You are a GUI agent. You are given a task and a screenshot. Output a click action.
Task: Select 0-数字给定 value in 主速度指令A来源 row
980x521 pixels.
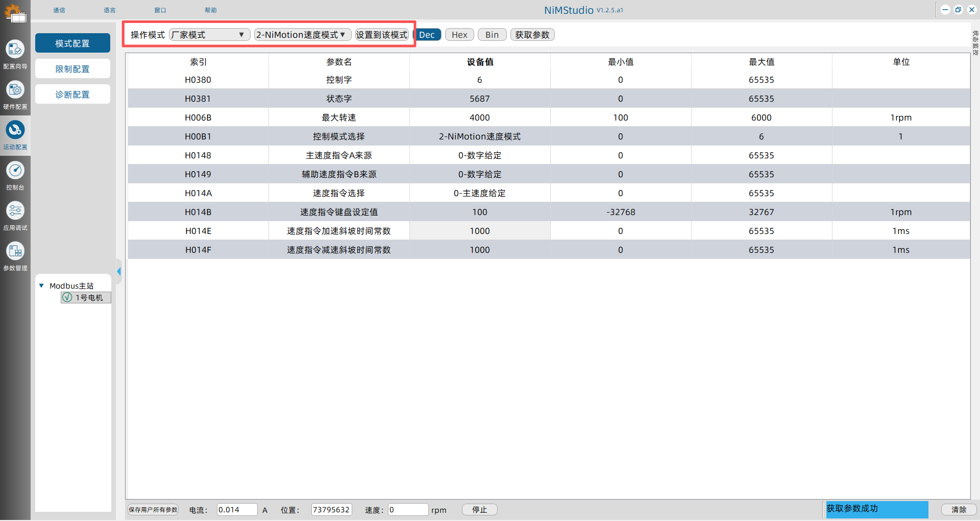(x=480, y=155)
